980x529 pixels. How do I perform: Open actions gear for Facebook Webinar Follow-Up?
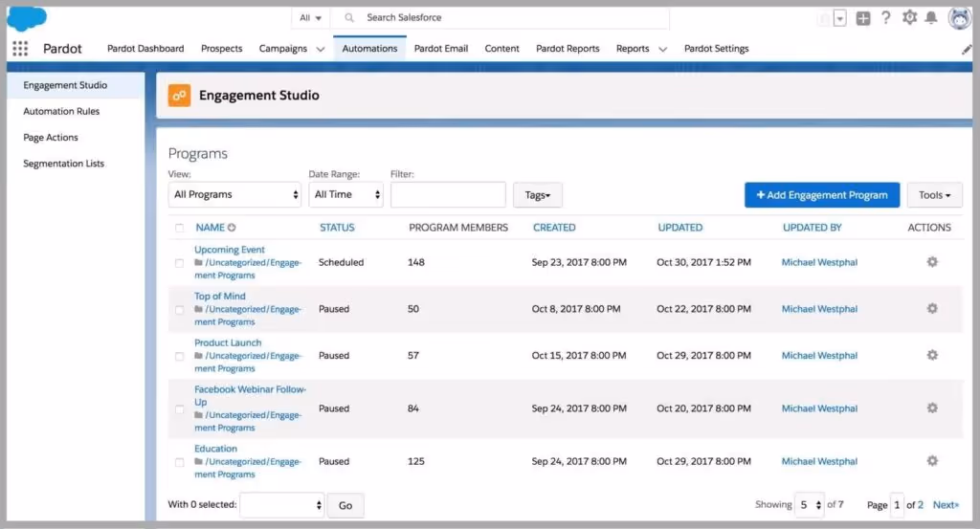(x=932, y=408)
